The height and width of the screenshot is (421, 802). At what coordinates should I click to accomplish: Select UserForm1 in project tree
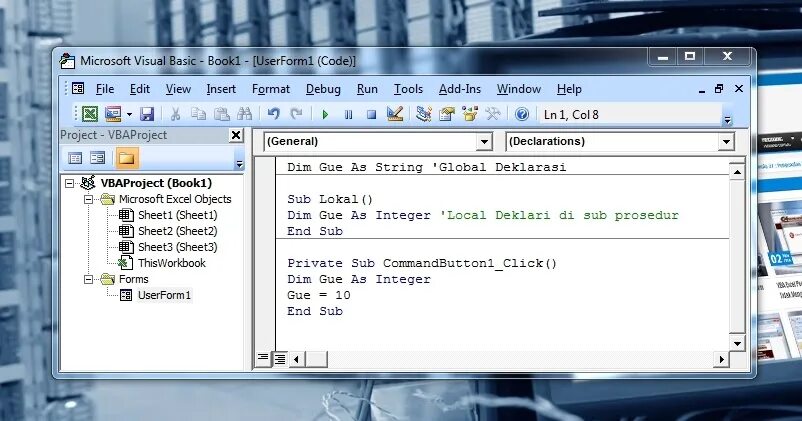coord(164,295)
